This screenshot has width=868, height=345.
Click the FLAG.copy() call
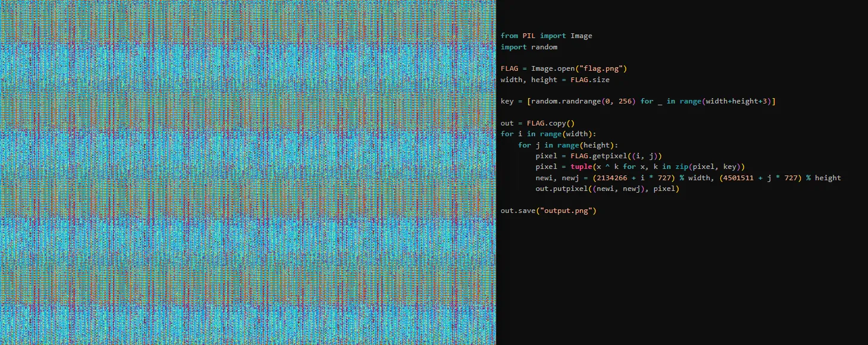pos(551,124)
